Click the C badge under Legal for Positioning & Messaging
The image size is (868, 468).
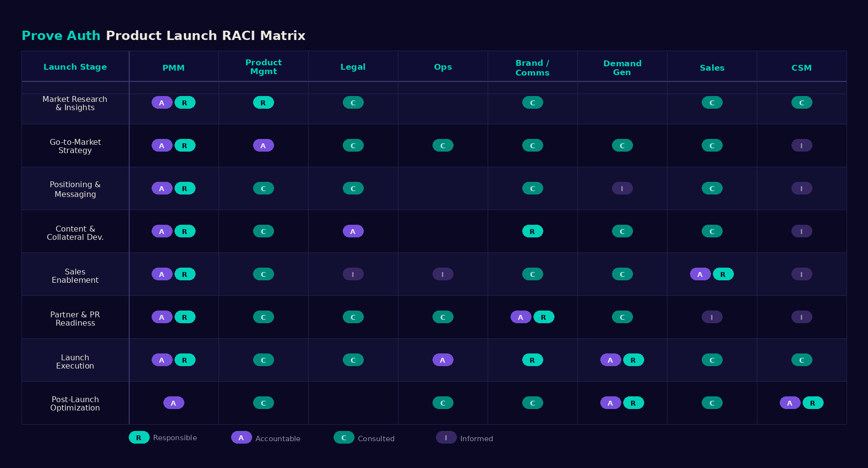pyautogui.click(x=353, y=188)
